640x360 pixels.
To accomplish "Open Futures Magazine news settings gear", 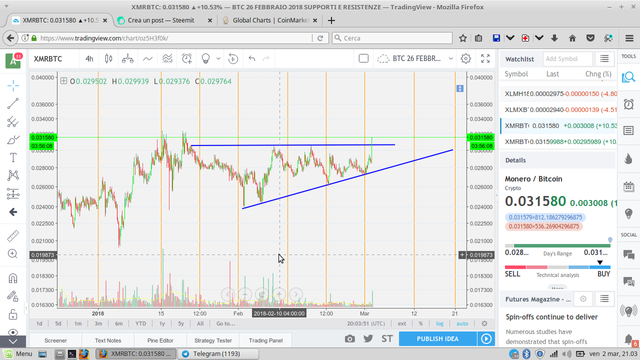I will coord(583,299).
